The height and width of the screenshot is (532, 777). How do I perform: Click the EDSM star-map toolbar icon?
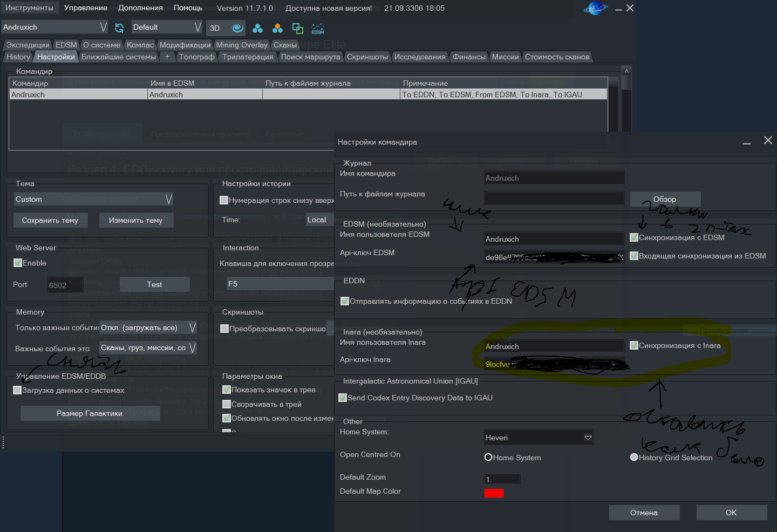(x=318, y=28)
